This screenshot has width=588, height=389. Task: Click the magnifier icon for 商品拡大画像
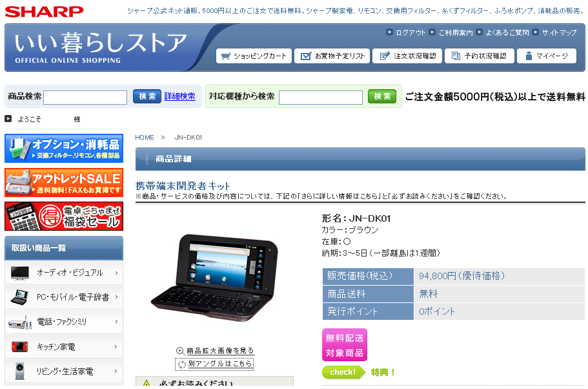click(x=180, y=351)
